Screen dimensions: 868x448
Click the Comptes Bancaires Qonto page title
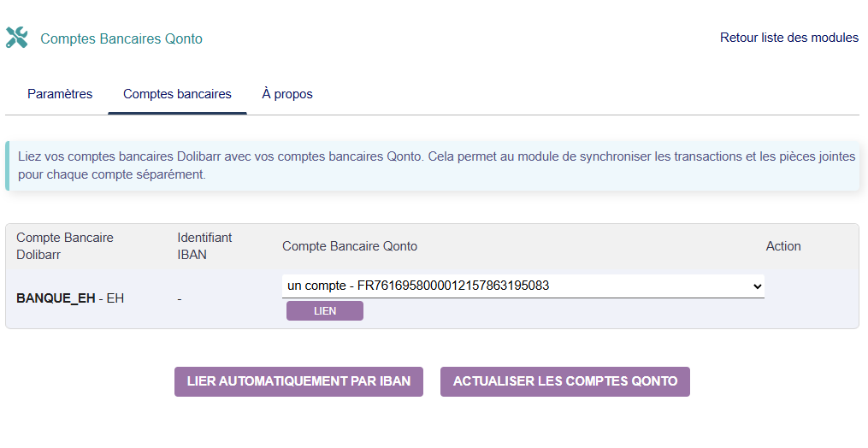(x=121, y=38)
